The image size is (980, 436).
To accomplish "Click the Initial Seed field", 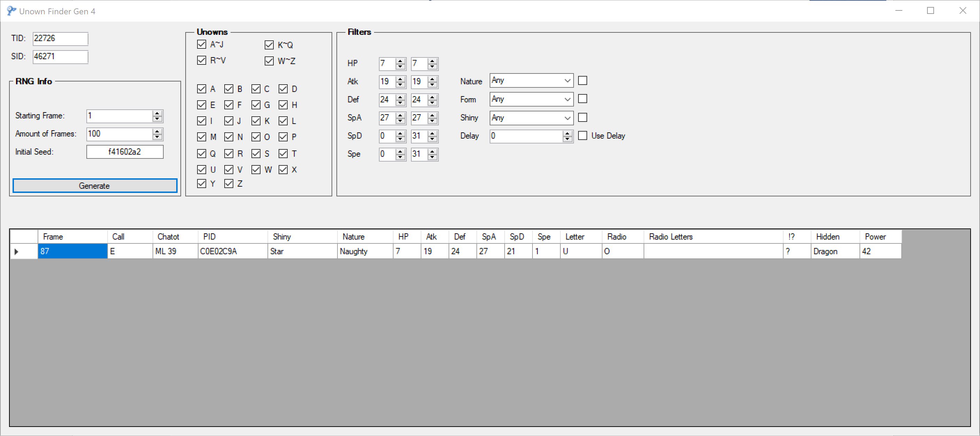I will coord(125,152).
